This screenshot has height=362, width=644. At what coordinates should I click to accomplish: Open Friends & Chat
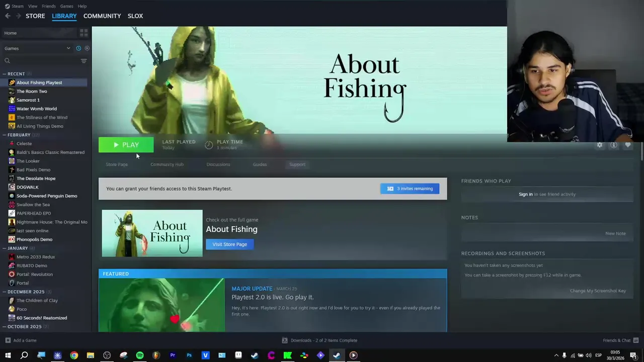(620, 340)
